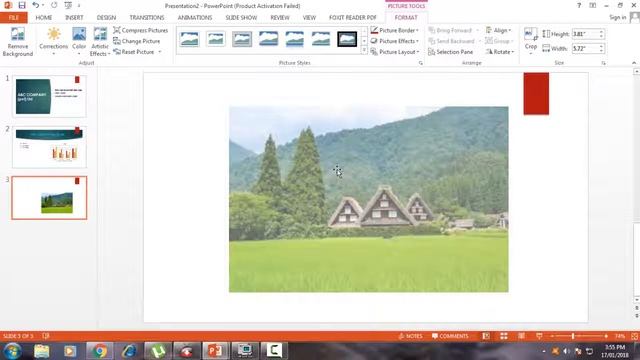The height and width of the screenshot is (360, 640).
Task: Click the zoom slider handle
Action: 573,336
